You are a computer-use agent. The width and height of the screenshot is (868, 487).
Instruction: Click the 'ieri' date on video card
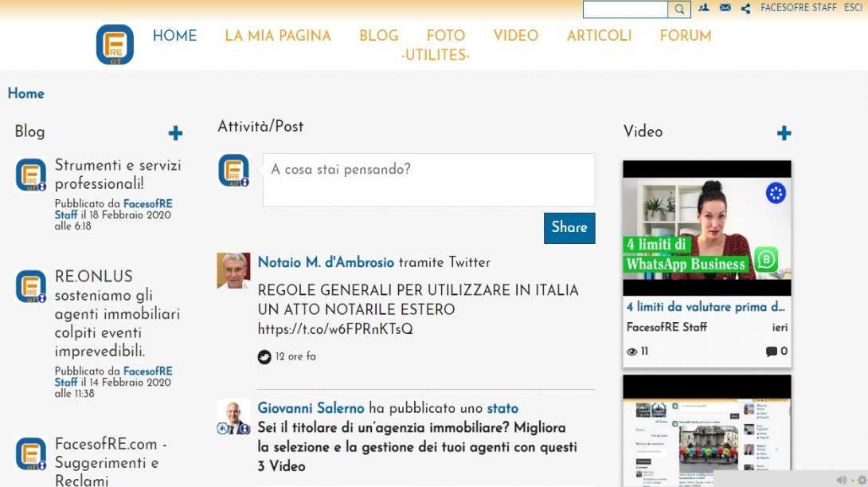pyautogui.click(x=780, y=328)
